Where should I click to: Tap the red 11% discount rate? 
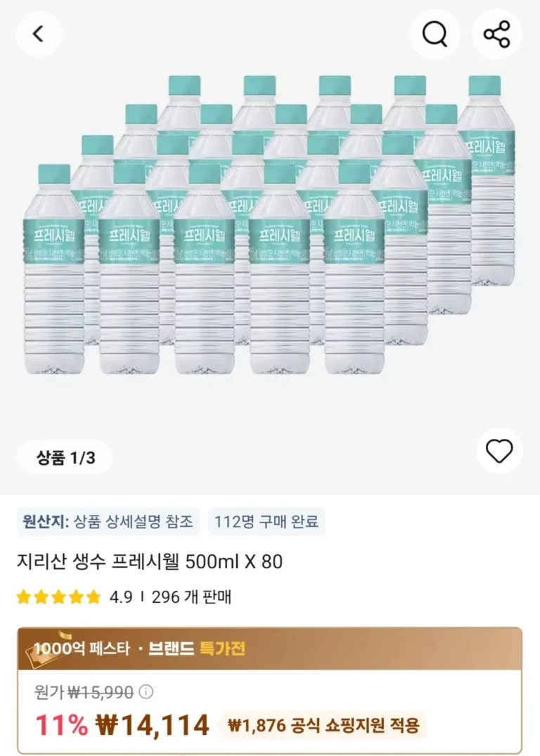tap(62, 725)
